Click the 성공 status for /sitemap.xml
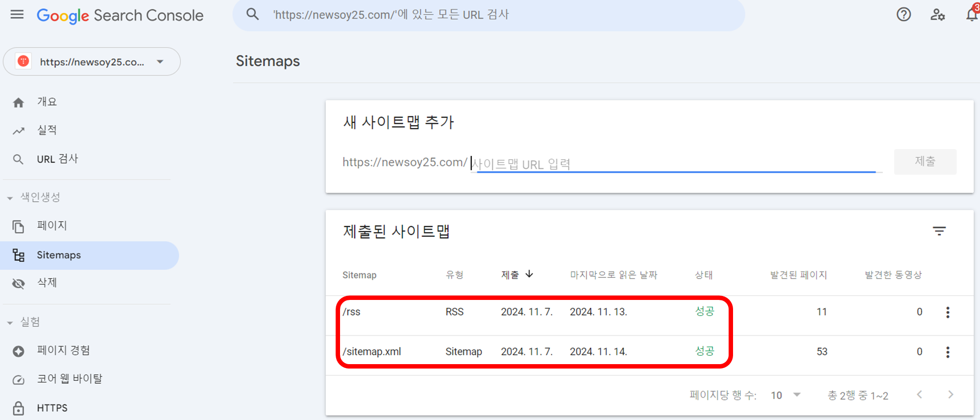 (x=705, y=351)
